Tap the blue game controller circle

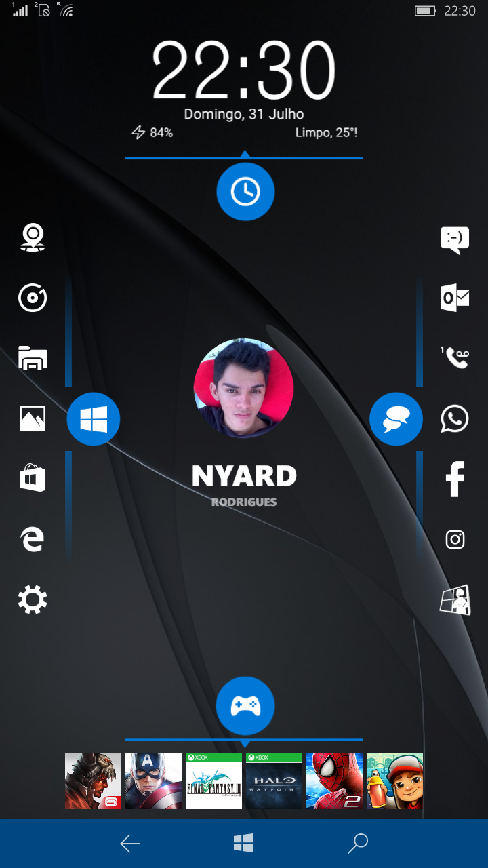[x=245, y=706]
